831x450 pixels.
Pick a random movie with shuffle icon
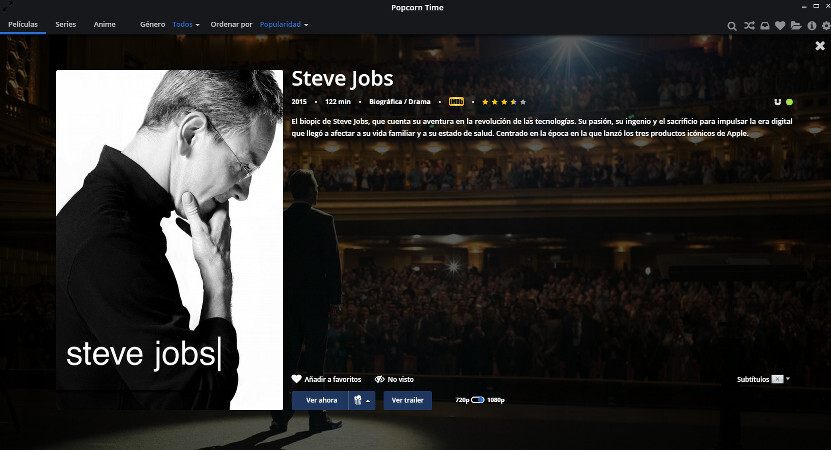click(749, 25)
